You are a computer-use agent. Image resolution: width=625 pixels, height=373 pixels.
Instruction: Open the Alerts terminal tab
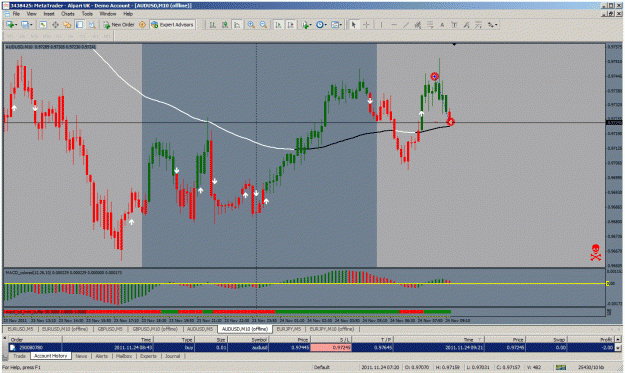tap(102, 356)
